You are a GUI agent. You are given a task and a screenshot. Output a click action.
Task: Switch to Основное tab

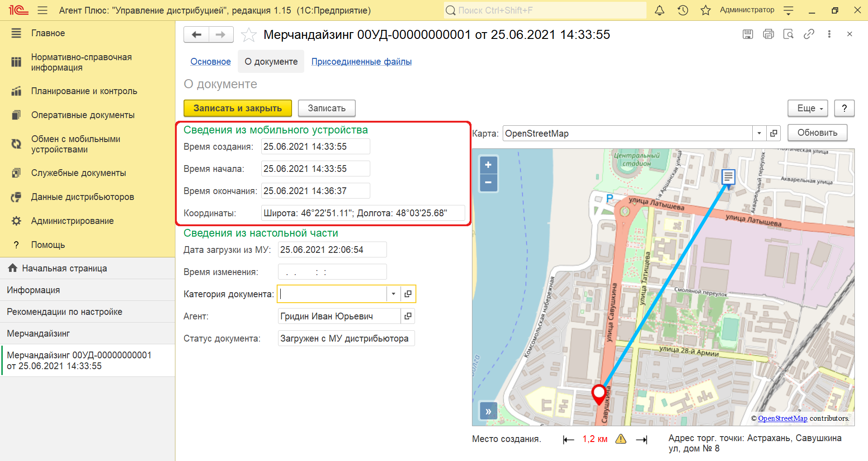tap(211, 62)
